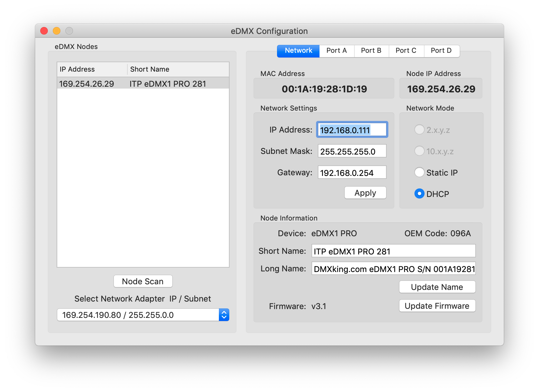Click the Node IP Address value 169.254.26.29
The image size is (539, 392).
point(441,89)
